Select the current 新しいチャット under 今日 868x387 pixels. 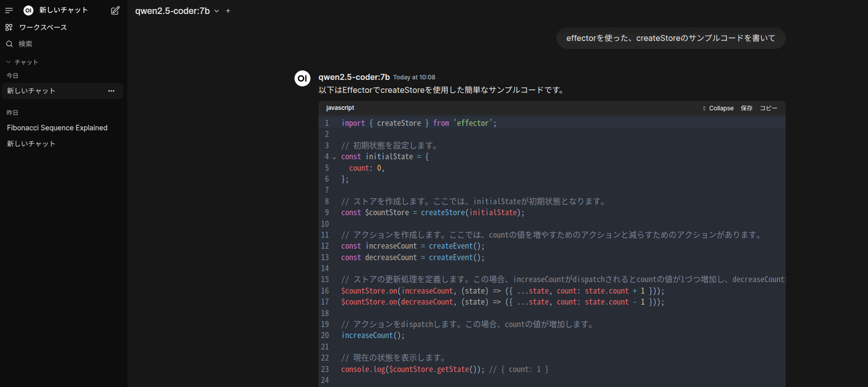pyautogui.click(x=62, y=91)
